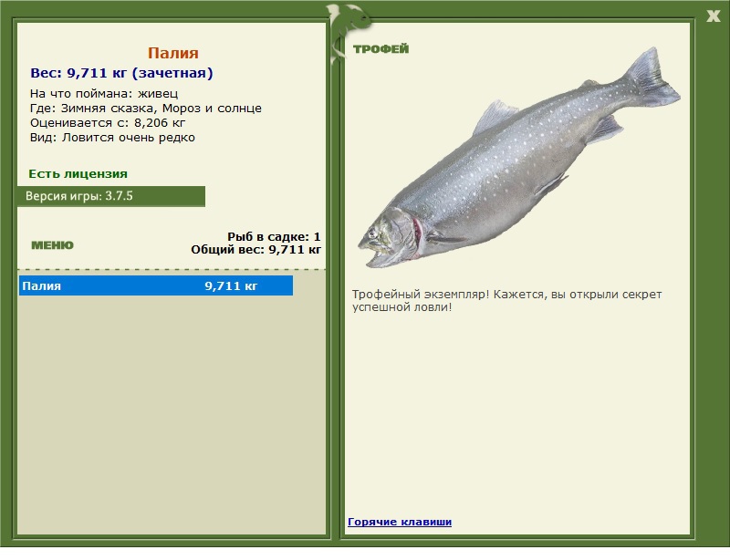Click the Общий вес: 9,711 кг total
730x560 pixels.
[x=255, y=249]
